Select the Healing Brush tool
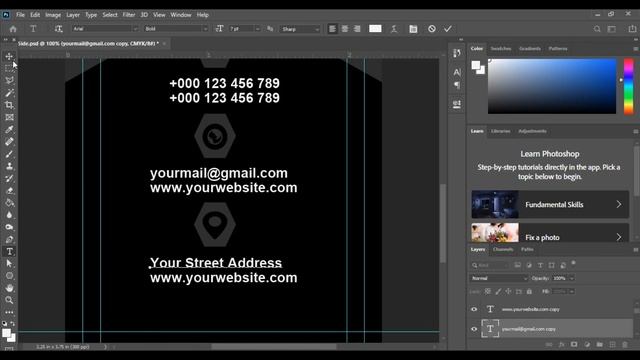Image resolution: width=640 pixels, height=360 pixels. click(x=9, y=142)
